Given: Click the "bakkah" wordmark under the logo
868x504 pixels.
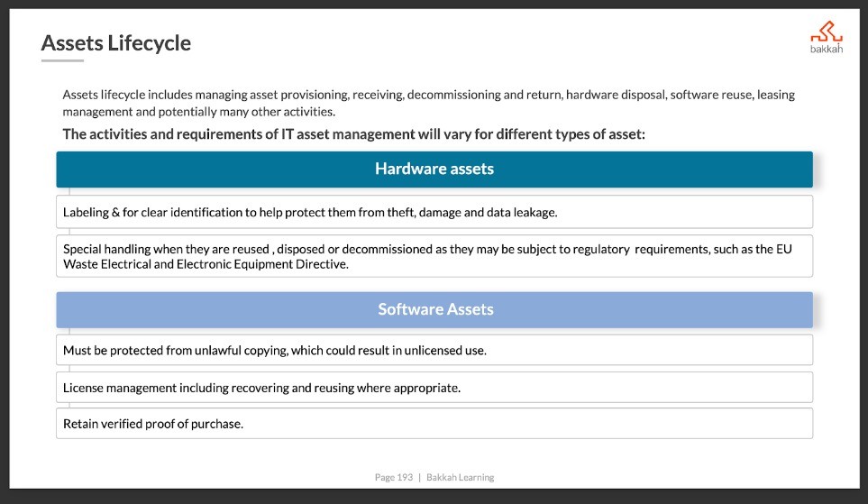Looking at the screenshot, I should [826, 50].
